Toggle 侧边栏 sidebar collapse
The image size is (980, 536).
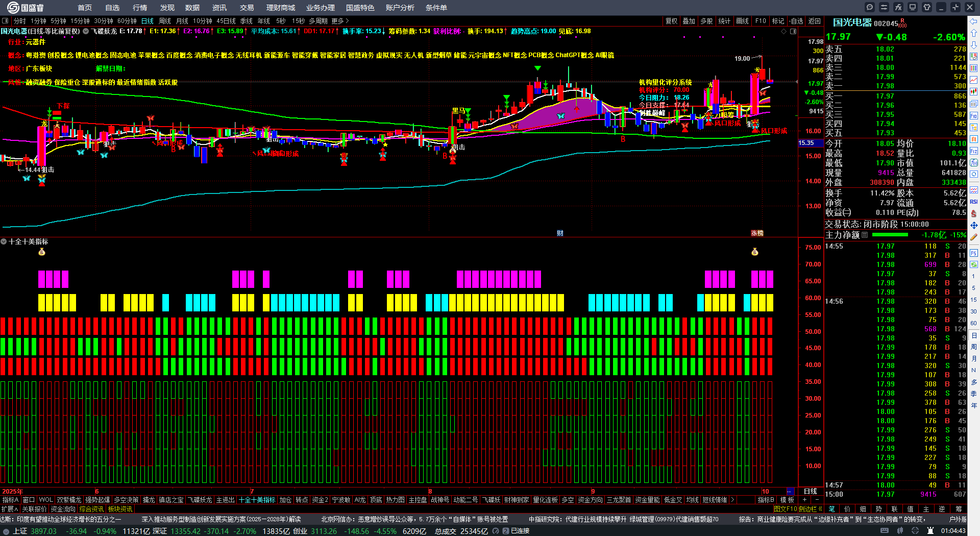811,508
